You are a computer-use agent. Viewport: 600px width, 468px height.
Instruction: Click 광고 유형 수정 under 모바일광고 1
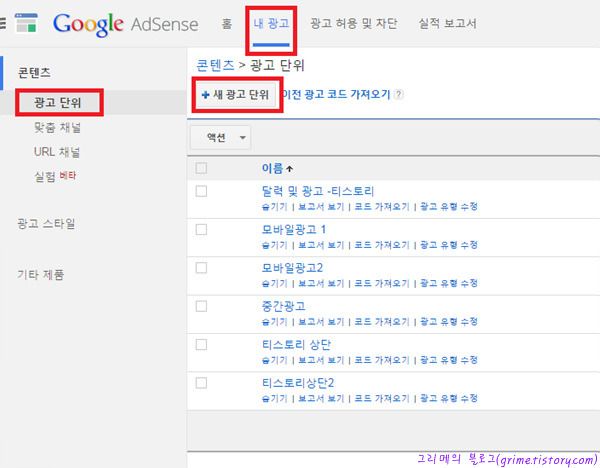tap(448, 245)
